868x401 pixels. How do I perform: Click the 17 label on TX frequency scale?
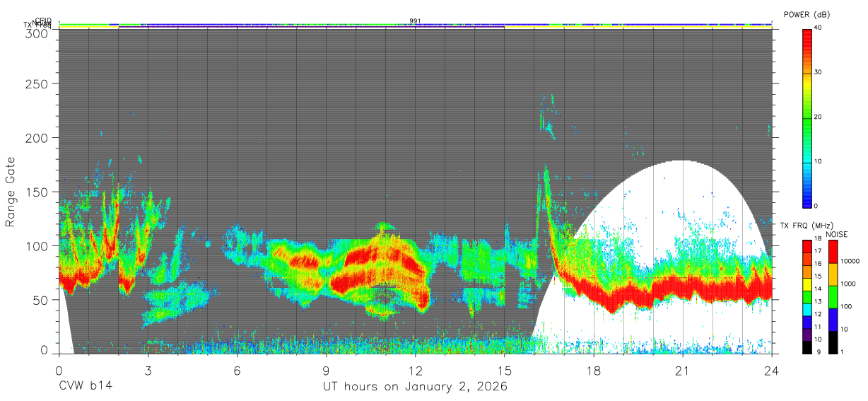tap(818, 251)
